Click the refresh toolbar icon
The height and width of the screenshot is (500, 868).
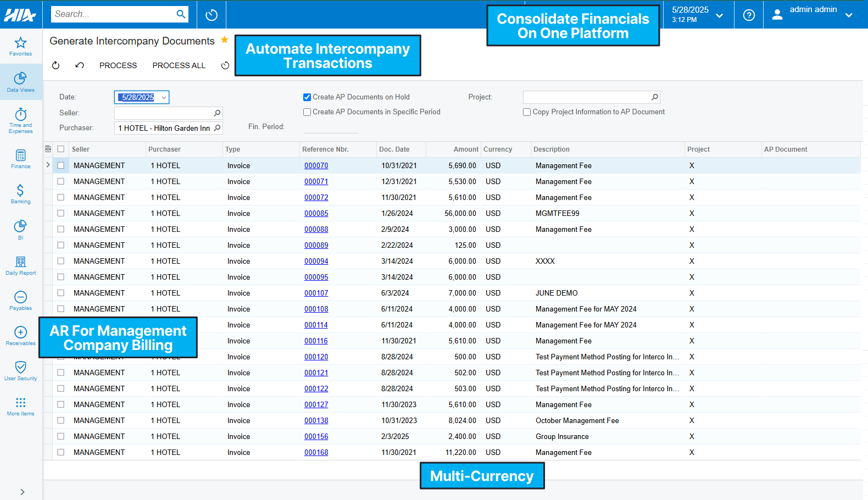55,65
